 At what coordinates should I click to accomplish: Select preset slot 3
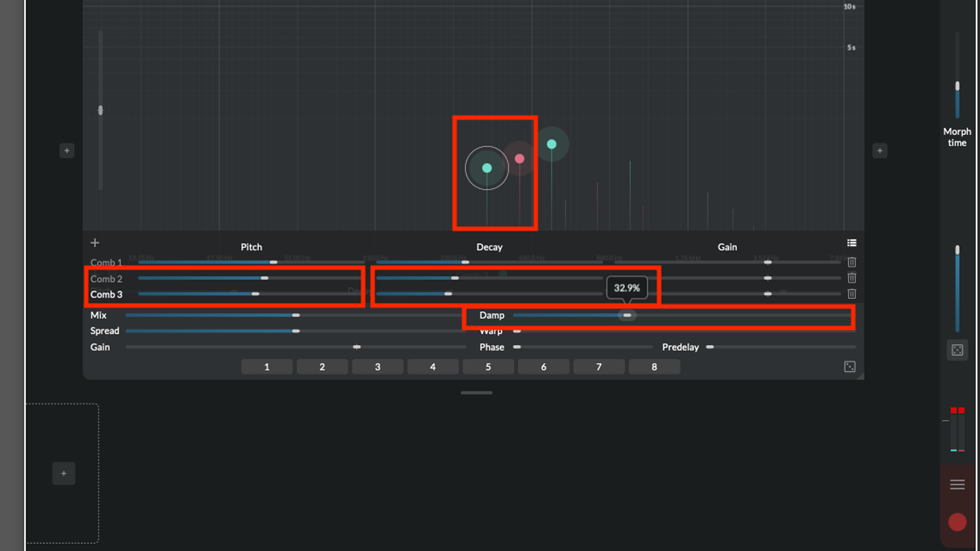378,367
